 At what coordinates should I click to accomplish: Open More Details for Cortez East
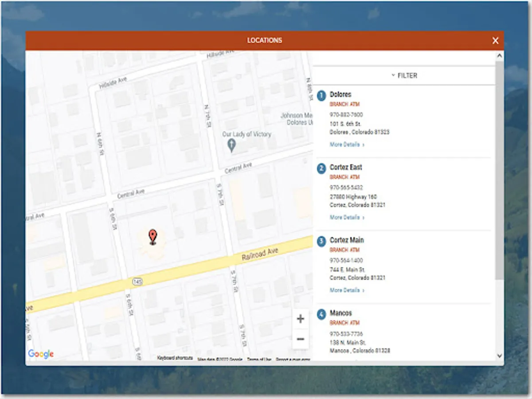347,217
